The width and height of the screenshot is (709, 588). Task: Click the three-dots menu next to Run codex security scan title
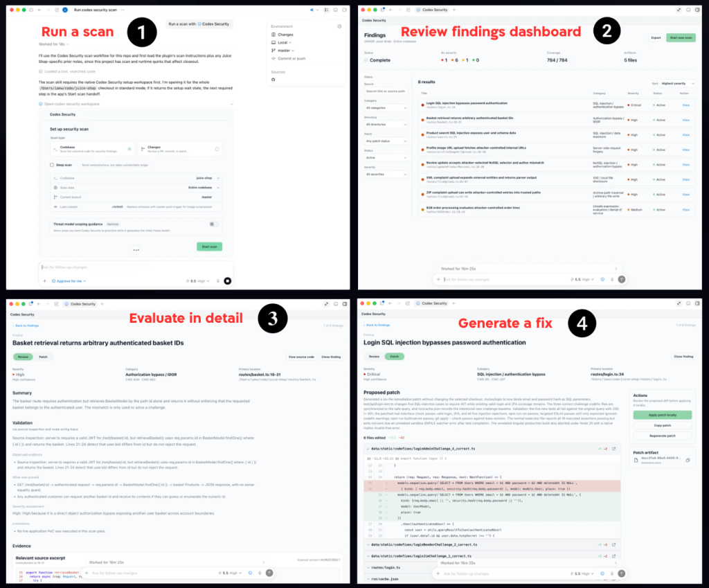[x=123, y=10]
